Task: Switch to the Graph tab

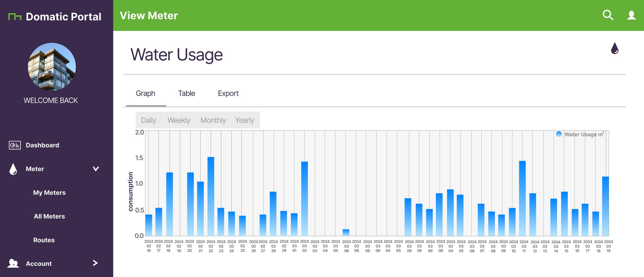Action: point(146,93)
